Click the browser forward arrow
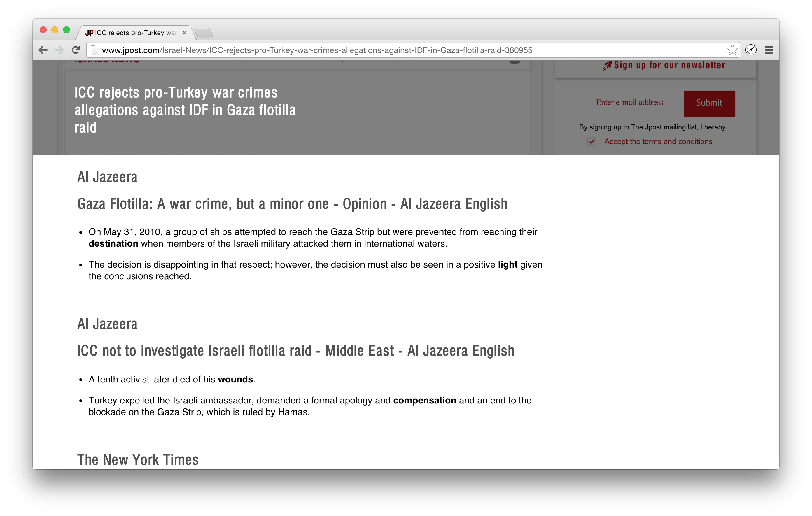The height and width of the screenshot is (516, 812). (59, 50)
